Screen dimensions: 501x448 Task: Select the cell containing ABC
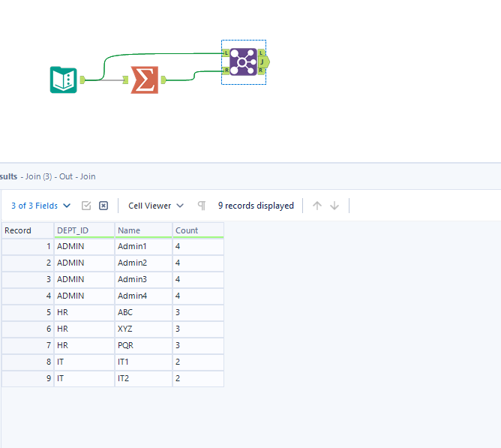coord(143,313)
